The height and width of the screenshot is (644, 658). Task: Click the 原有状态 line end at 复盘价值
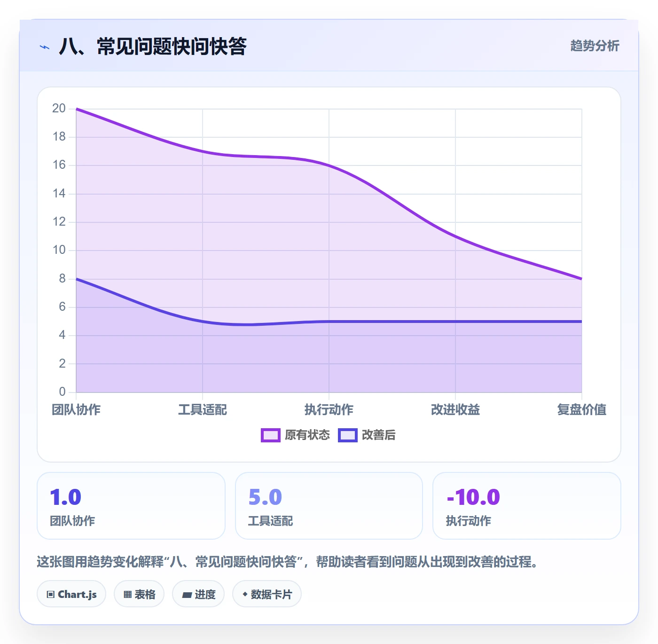(581, 279)
